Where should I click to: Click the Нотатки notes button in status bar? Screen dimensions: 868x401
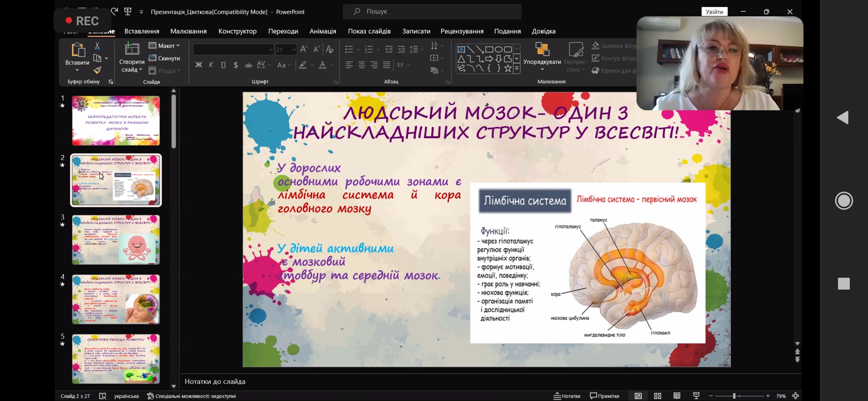click(x=567, y=396)
